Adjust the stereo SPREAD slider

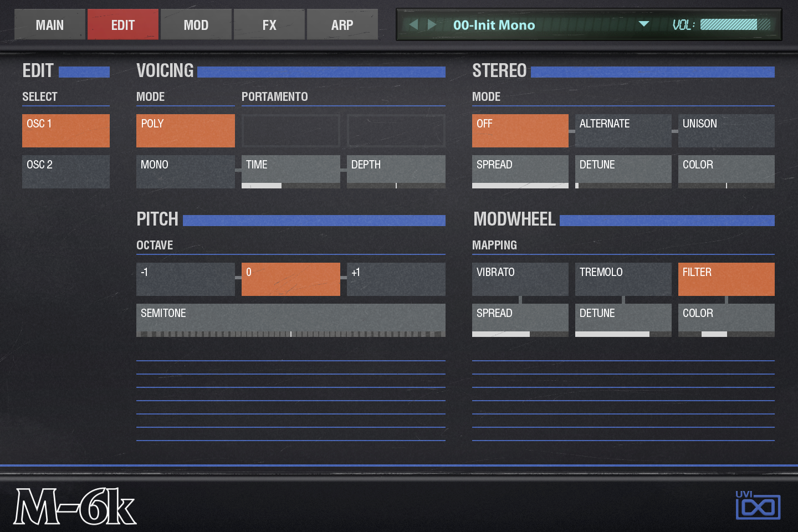[x=520, y=172]
